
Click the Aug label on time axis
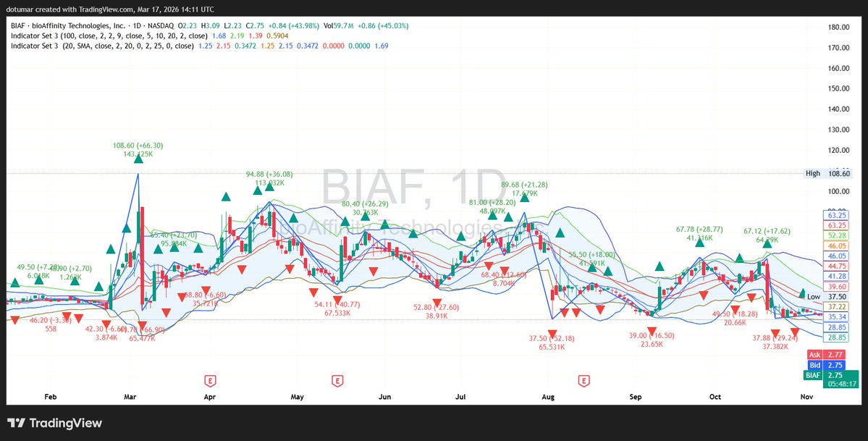pos(548,398)
